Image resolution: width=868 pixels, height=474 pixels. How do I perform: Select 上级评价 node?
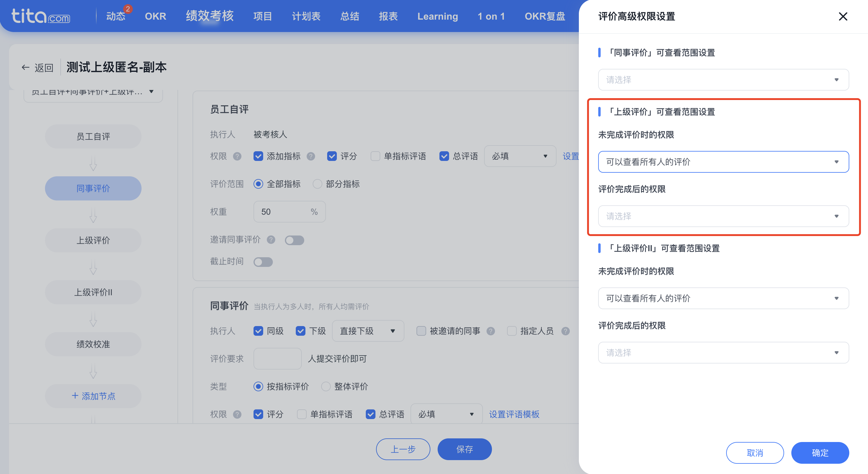pyautogui.click(x=93, y=240)
